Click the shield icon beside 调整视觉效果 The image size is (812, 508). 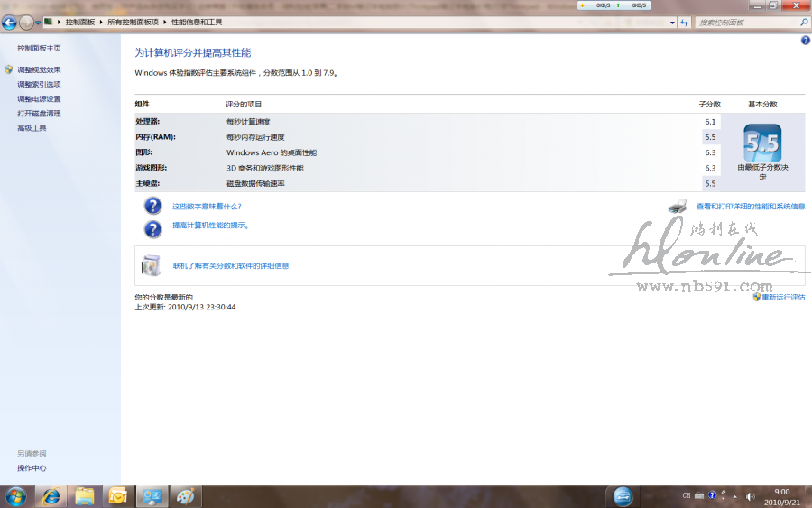(x=9, y=69)
